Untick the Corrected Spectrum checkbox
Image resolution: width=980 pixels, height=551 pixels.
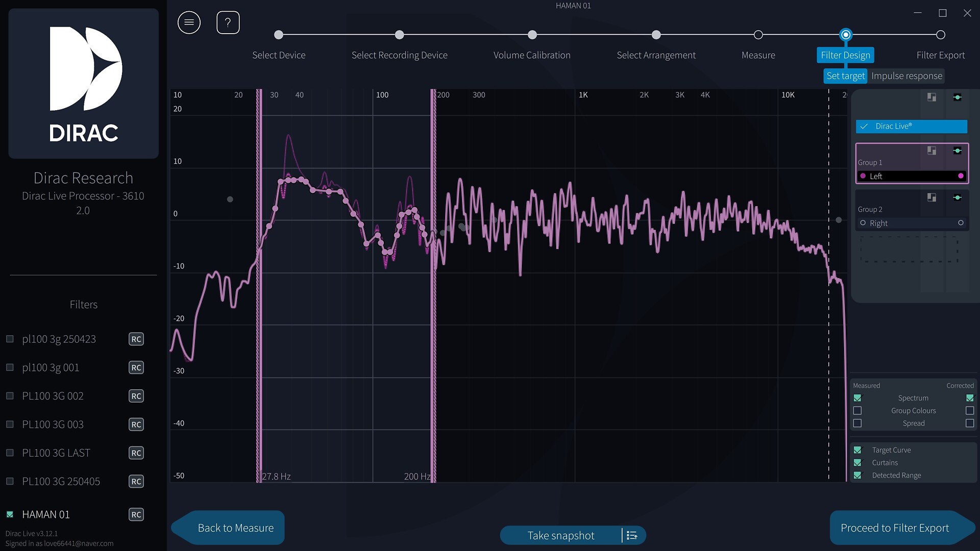coord(970,398)
